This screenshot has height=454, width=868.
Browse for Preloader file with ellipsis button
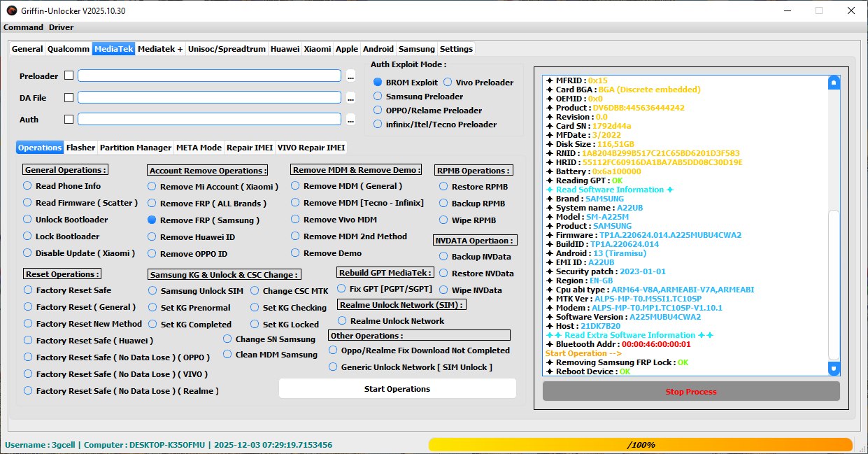click(x=351, y=76)
